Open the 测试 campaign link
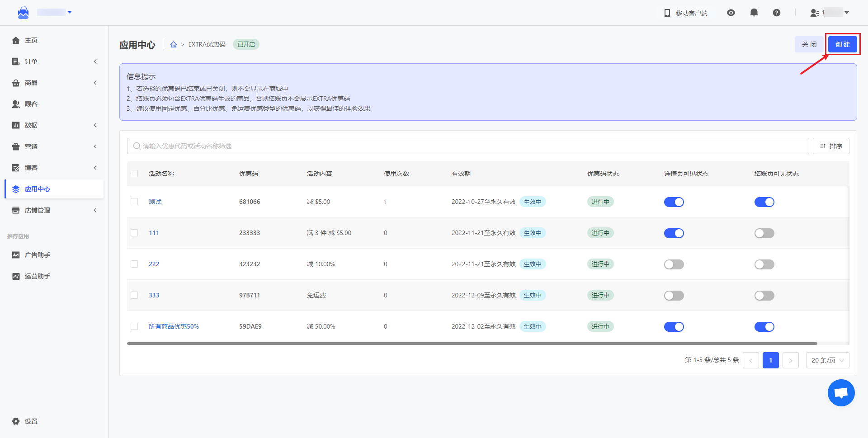 click(x=155, y=202)
